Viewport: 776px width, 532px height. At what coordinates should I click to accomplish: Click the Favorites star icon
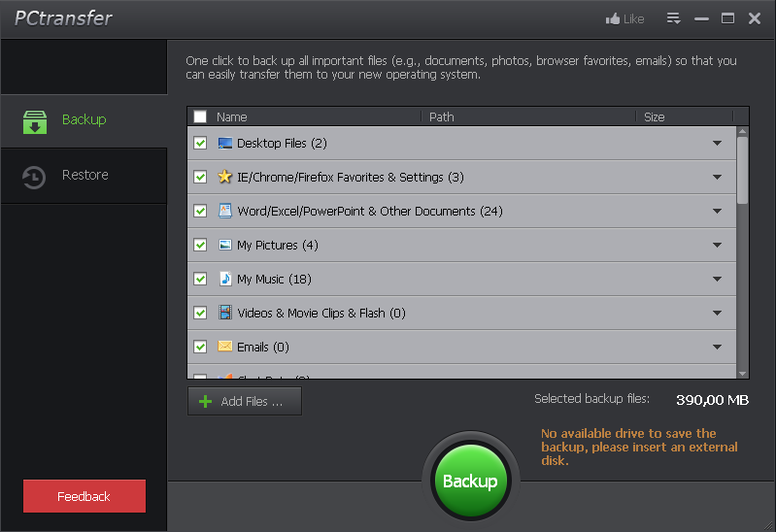pos(225,177)
